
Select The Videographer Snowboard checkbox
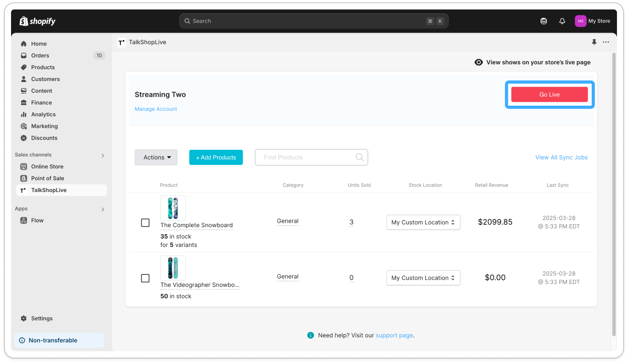(145, 278)
